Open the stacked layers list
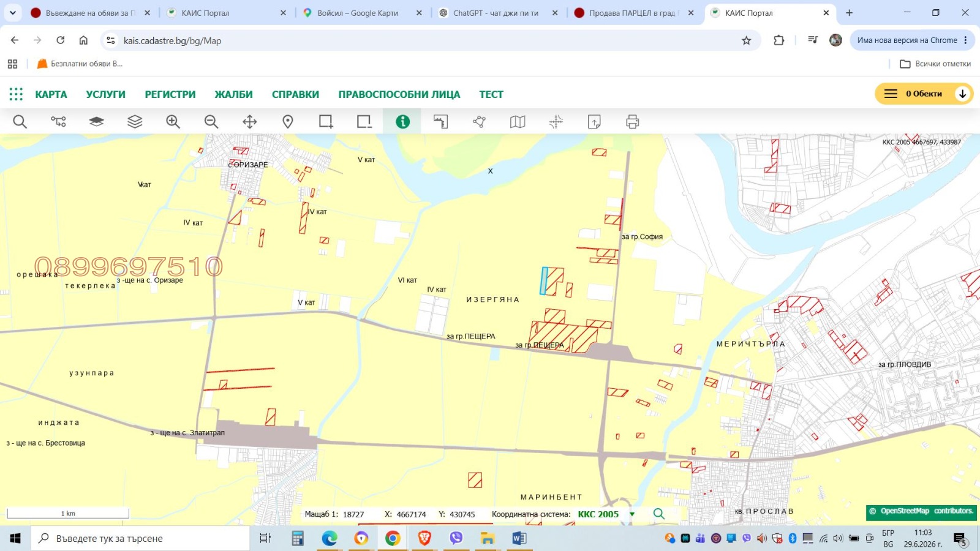Screen dimensions: 980x551 pos(135,122)
